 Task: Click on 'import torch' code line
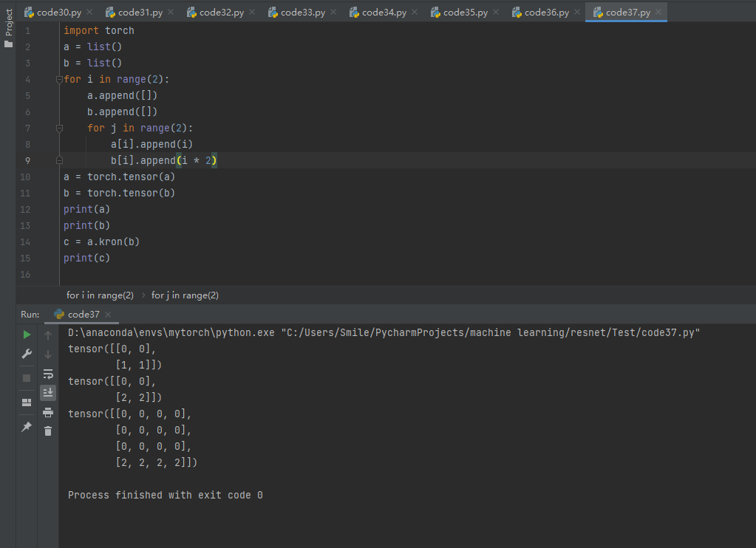click(99, 30)
